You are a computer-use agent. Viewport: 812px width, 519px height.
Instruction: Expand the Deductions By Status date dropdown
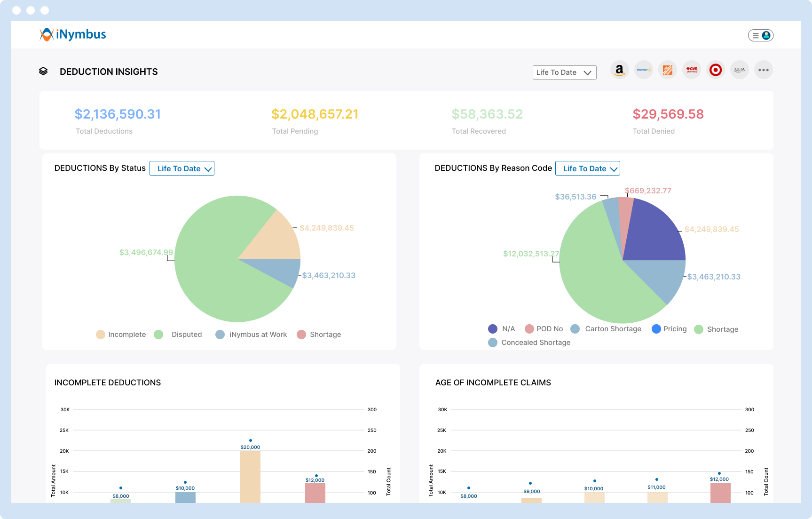click(182, 168)
